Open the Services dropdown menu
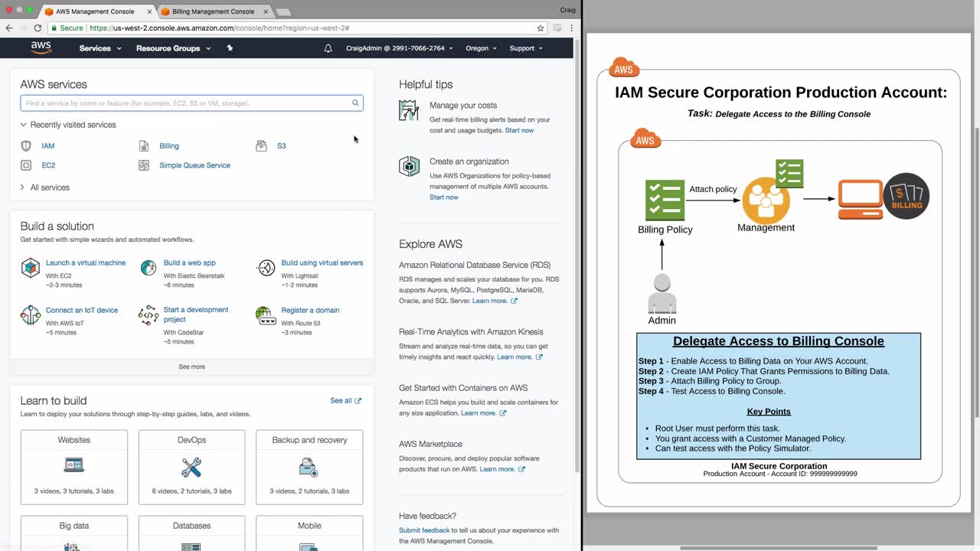This screenshot has height=551, width=980. click(100, 48)
